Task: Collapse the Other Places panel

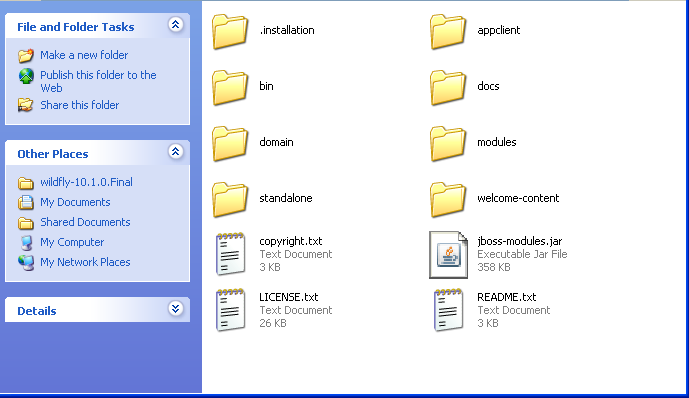Action: click(x=175, y=152)
